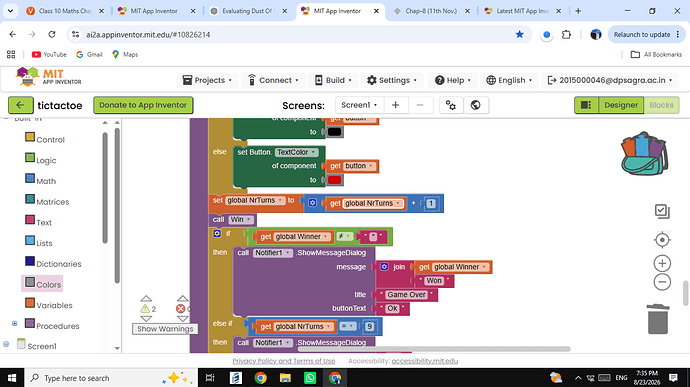Click the yellow warning triangle indicator
This screenshot has height=387, width=690.
pos(145,309)
